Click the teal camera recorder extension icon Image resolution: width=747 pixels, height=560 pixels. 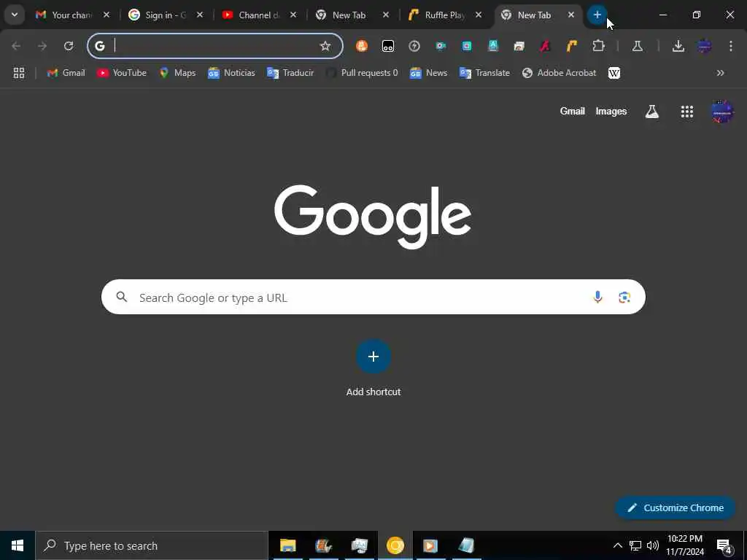[x=441, y=46]
